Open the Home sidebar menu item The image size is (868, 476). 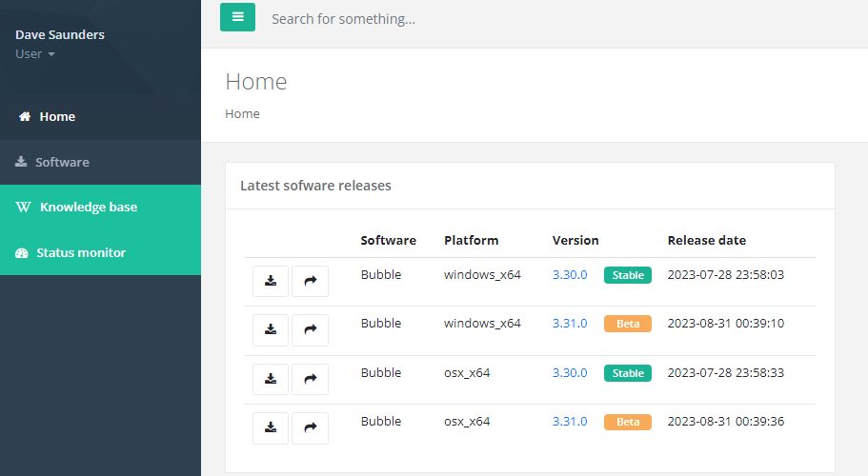[56, 117]
